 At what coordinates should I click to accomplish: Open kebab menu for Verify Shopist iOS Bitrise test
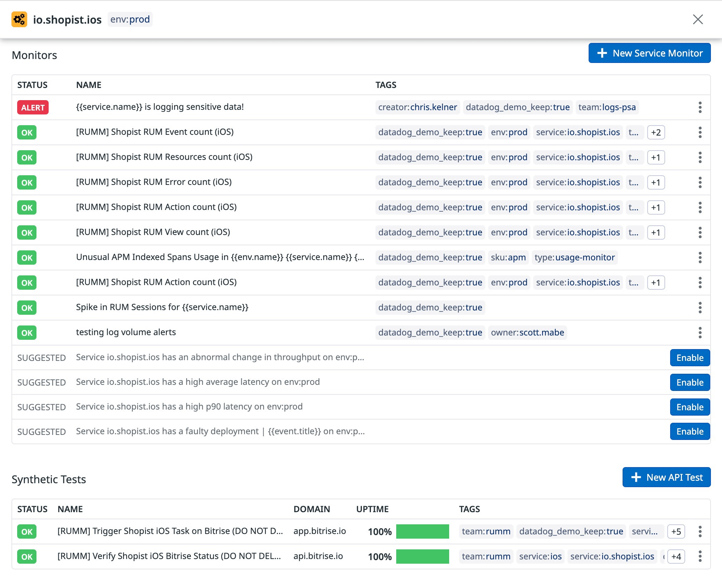pyautogui.click(x=700, y=556)
